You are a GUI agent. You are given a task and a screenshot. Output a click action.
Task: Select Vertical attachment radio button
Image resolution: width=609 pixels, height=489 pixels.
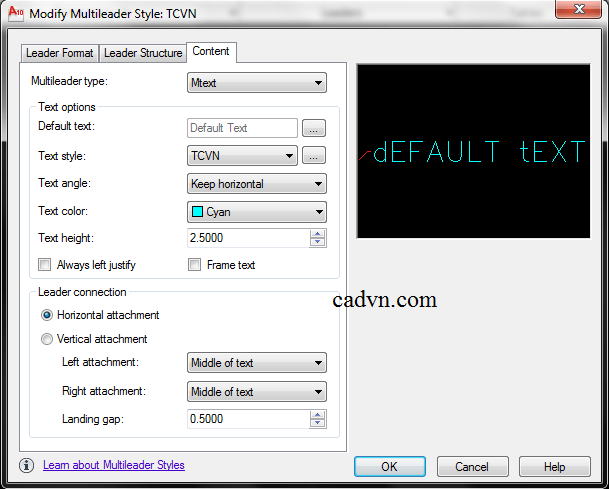tap(47, 339)
